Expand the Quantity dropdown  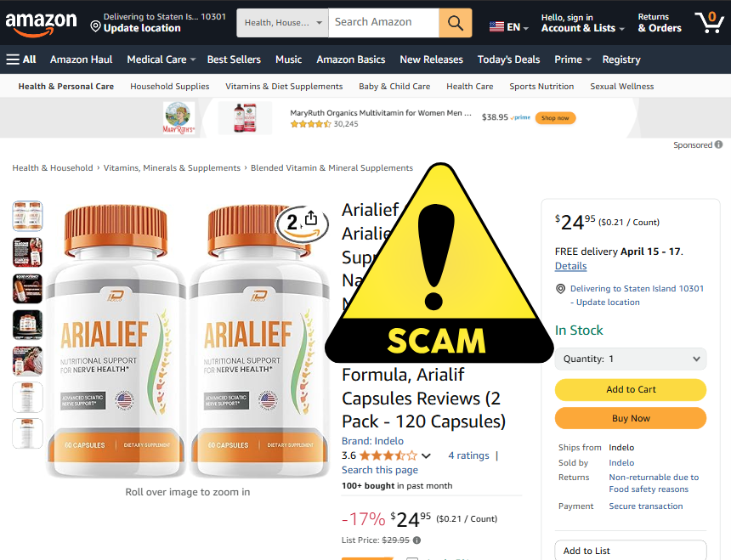[631, 359]
